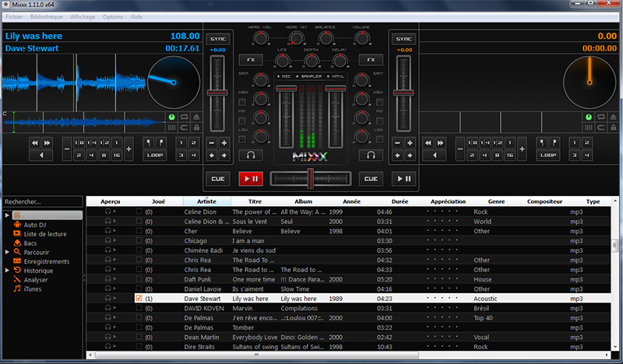Expand the MIC section
Viewport: 623px width, 364px height.
(x=284, y=76)
